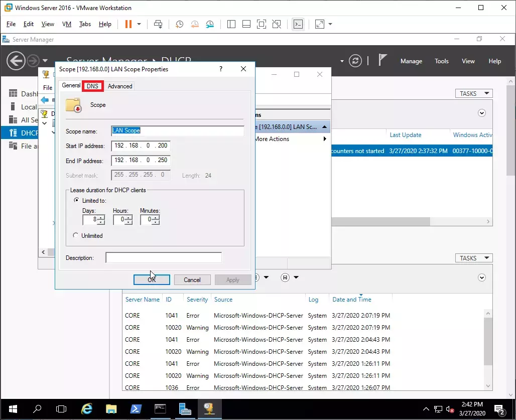Toggle the VMware library sidebar
Screen dimensions: 516x420
click(231, 24)
